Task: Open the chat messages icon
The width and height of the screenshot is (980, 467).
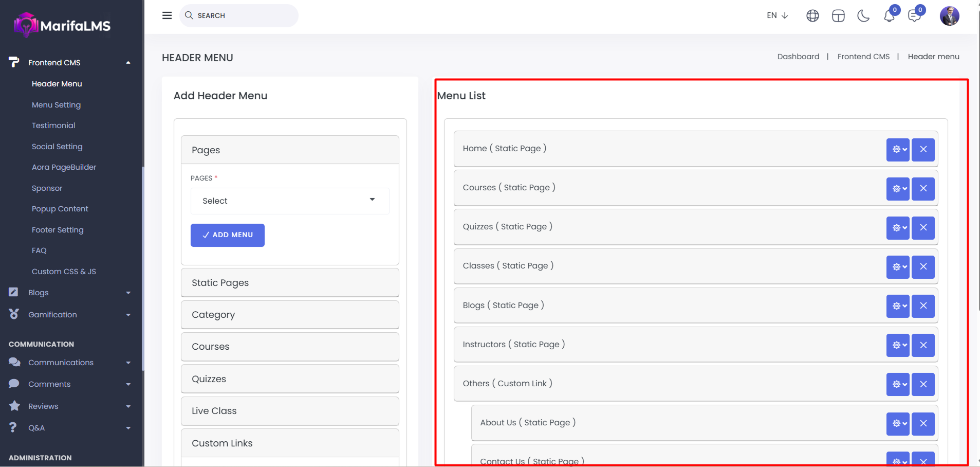Action: point(915,16)
